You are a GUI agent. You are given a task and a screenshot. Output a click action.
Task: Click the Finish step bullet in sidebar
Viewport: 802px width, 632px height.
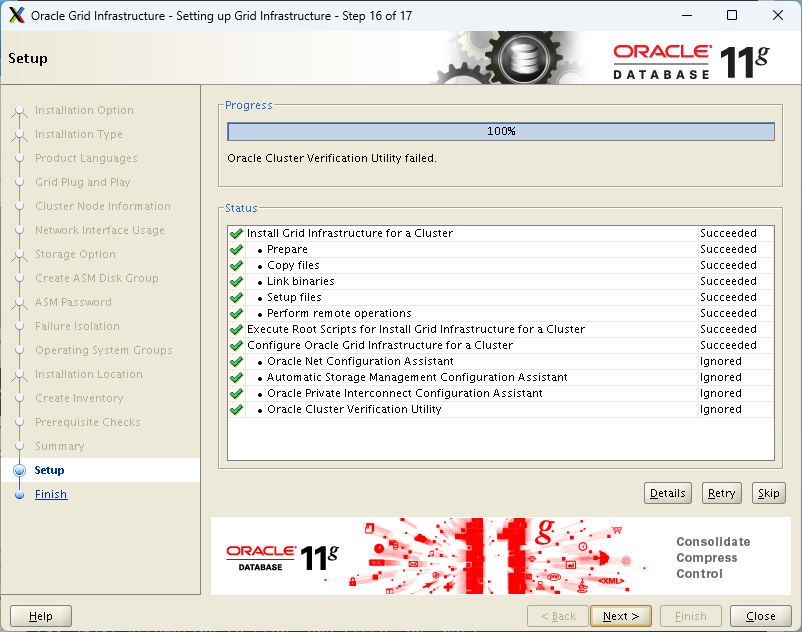click(19, 494)
